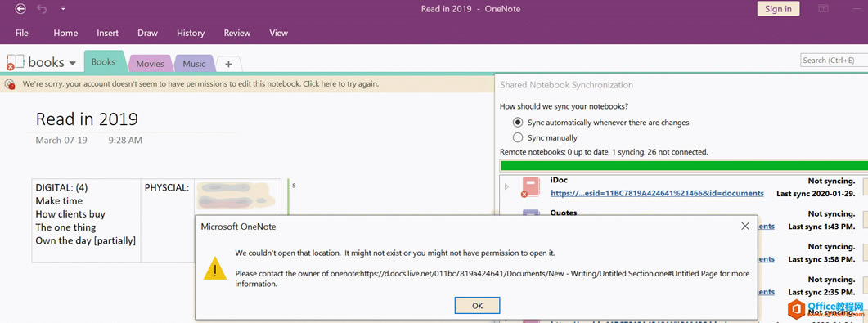
Task: Click the Last sync 1:43 PM text
Action: pyautogui.click(x=821, y=227)
